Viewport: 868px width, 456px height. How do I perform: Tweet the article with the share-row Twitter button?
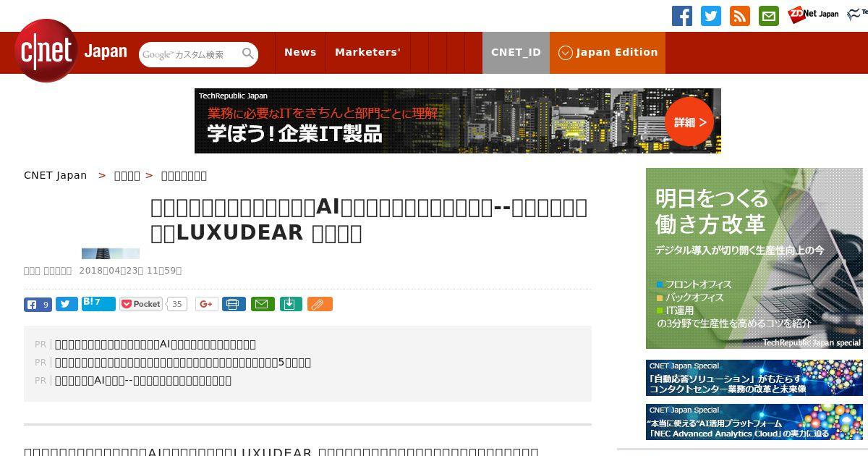point(67,304)
